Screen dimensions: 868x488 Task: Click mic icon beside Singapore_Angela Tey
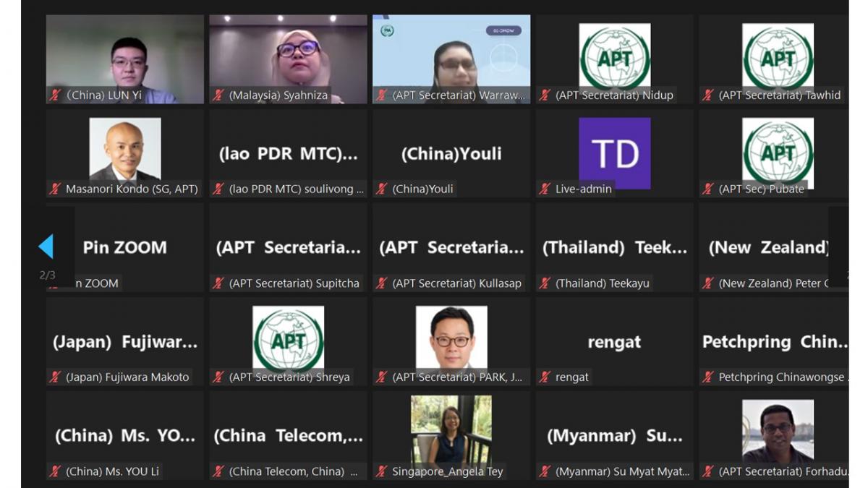pyautogui.click(x=382, y=471)
